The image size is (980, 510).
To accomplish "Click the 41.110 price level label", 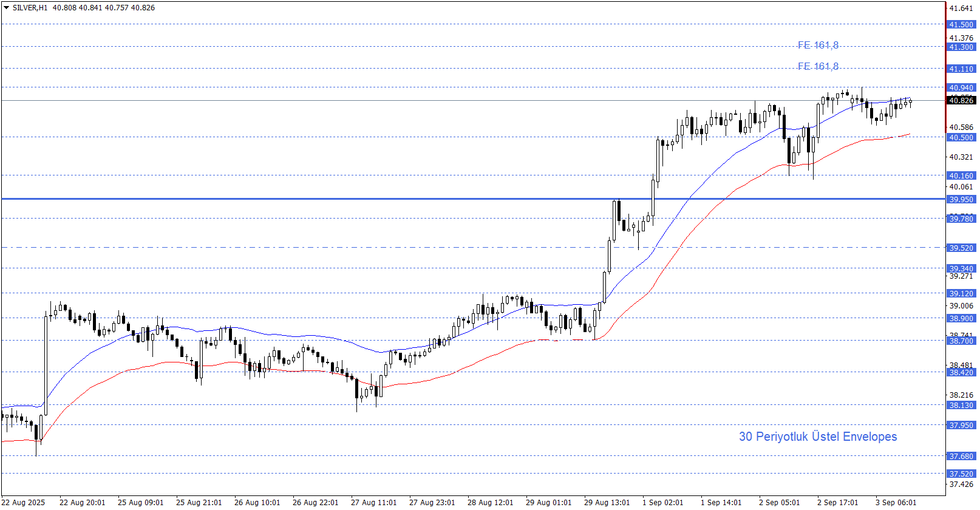I will click(x=961, y=69).
